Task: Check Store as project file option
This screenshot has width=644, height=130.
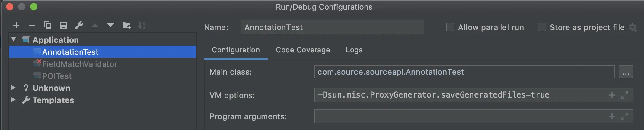Action: [x=542, y=27]
